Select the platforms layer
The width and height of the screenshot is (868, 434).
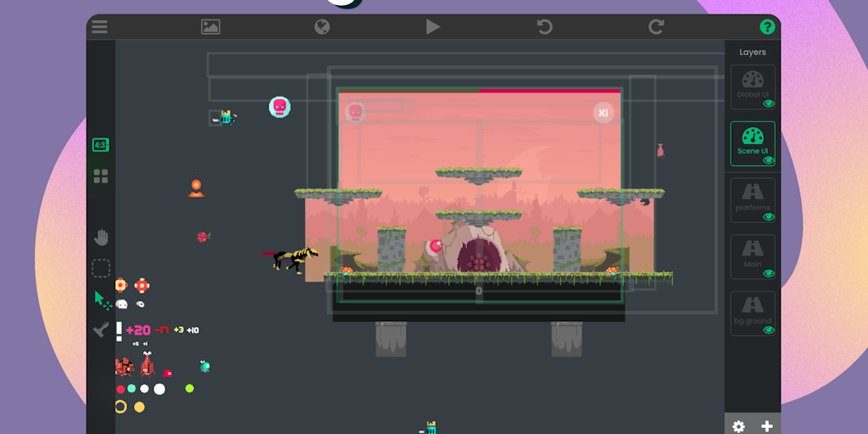click(753, 200)
